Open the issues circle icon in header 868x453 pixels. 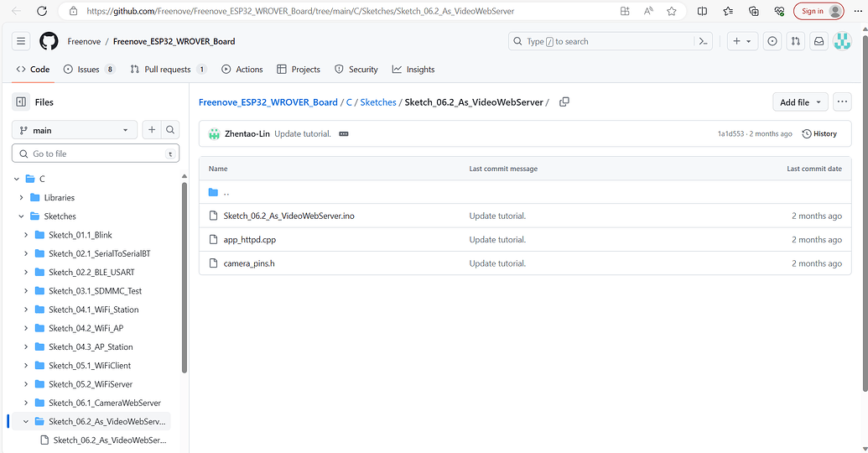(772, 41)
